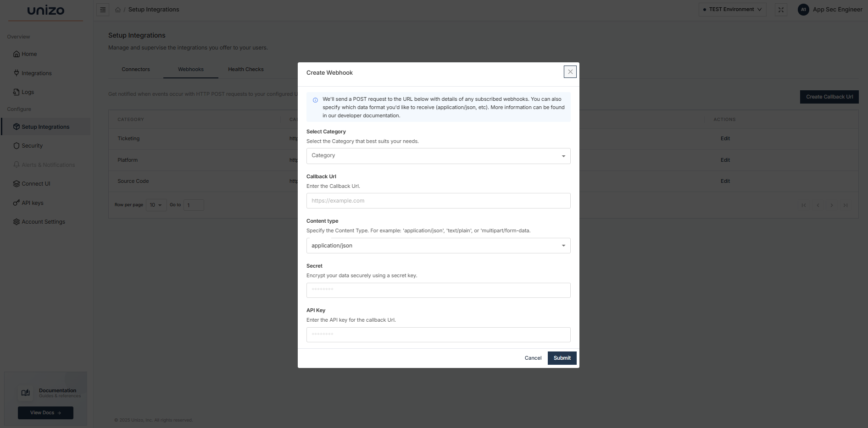Open the TEST Environment selector

point(732,9)
